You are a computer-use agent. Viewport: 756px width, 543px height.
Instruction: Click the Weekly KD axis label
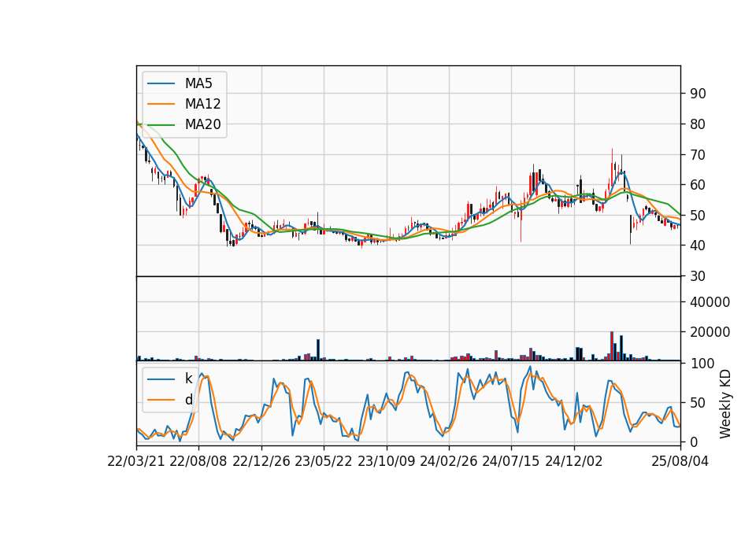click(725, 404)
